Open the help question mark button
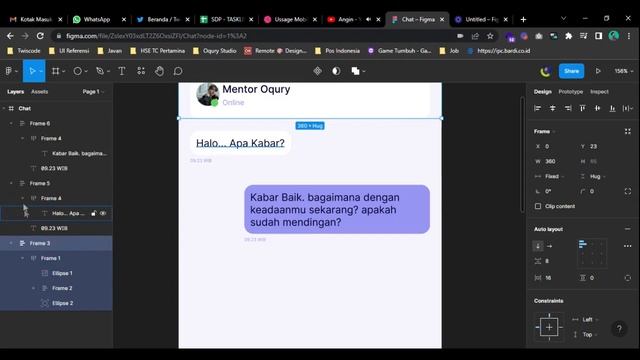 619,329
